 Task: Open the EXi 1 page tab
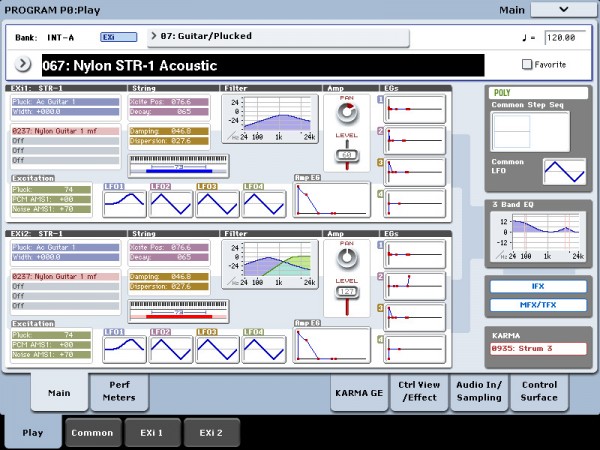click(152, 433)
